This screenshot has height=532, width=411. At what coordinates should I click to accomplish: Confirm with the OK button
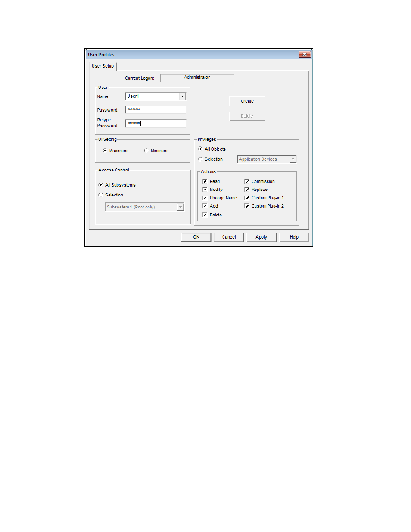(196, 237)
